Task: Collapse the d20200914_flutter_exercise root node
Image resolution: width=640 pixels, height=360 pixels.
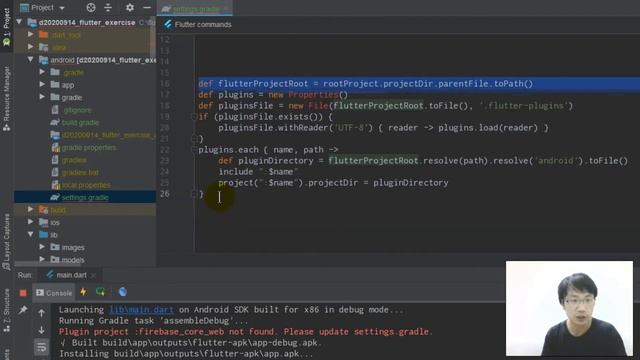Action: coord(19,22)
